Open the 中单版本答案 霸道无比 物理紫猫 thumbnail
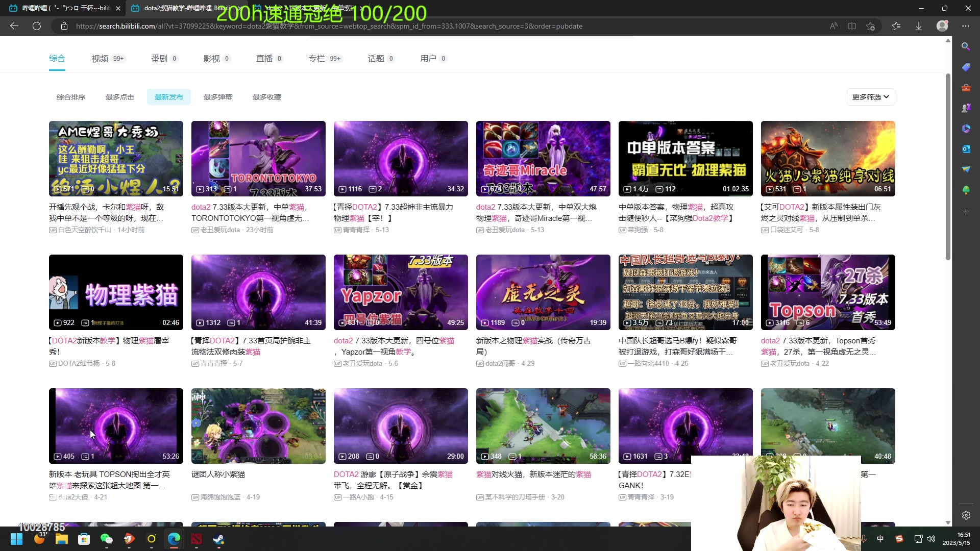 (x=685, y=159)
